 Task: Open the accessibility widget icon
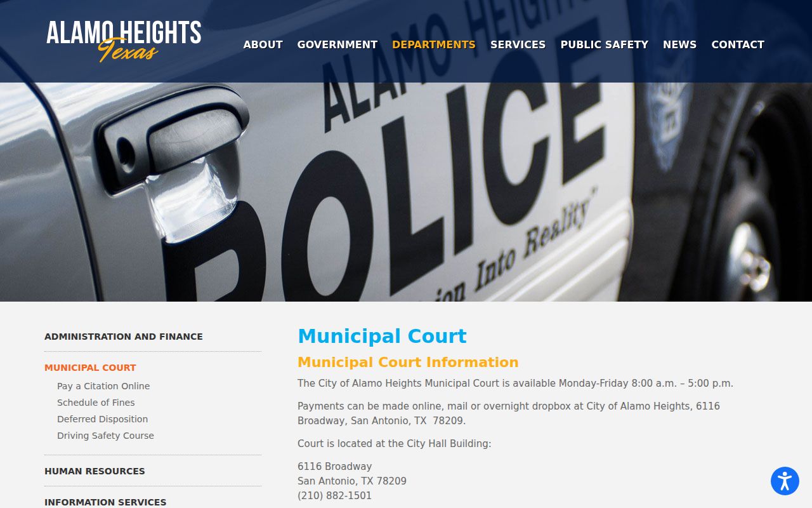785,481
